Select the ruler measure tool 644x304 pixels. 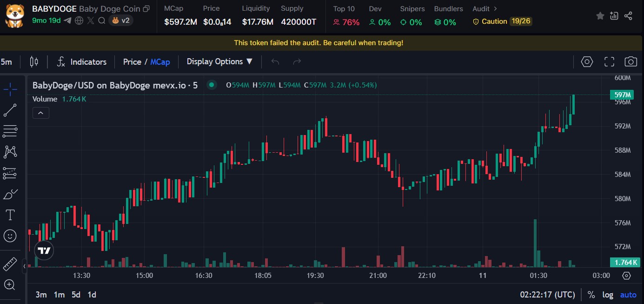[x=10, y=264]
